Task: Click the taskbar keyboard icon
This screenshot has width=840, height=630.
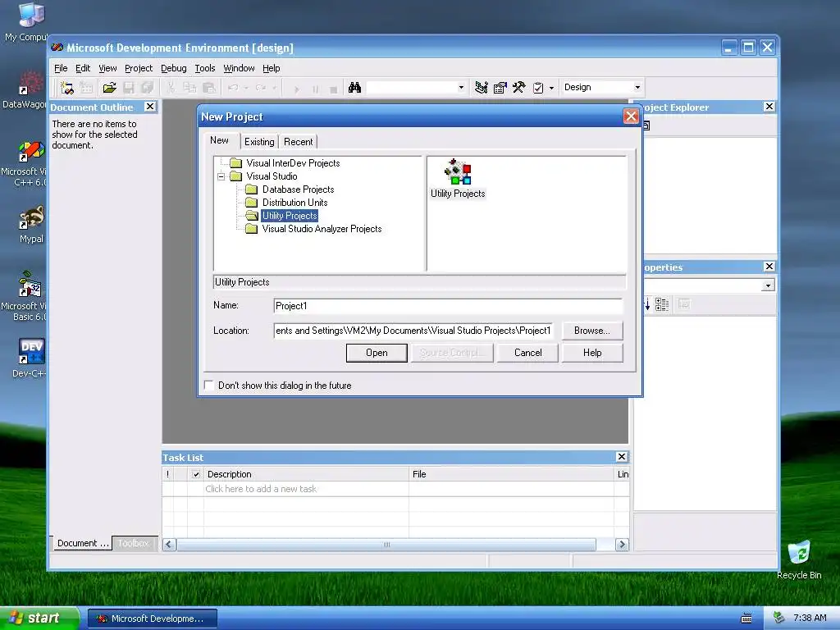Action: [746, 619]
